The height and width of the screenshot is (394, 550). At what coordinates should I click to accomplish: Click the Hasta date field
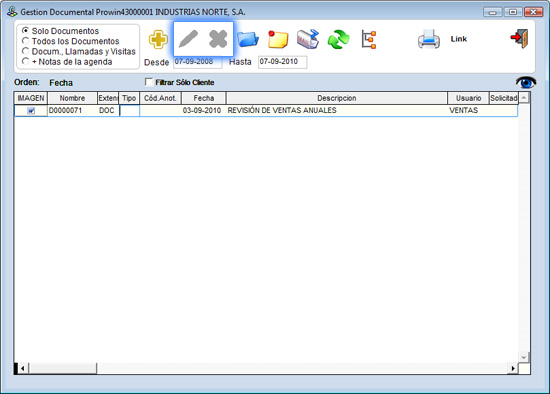pos(282,62)
